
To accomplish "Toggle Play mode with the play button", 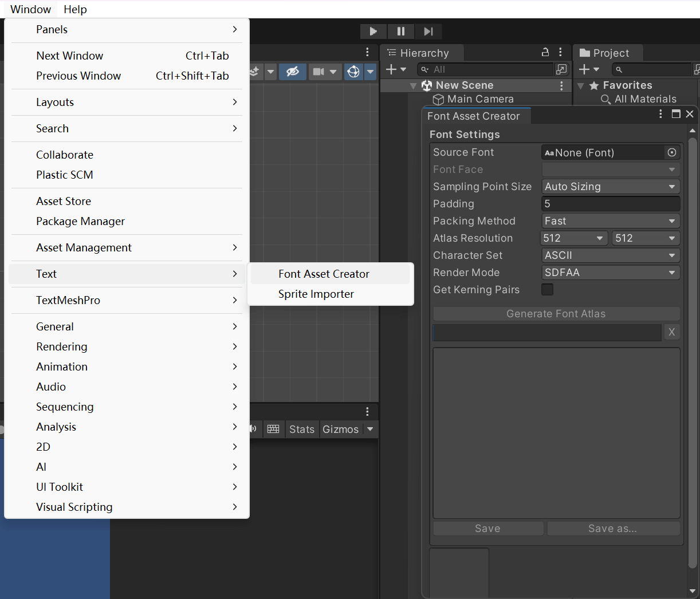I will coord(373,31).
